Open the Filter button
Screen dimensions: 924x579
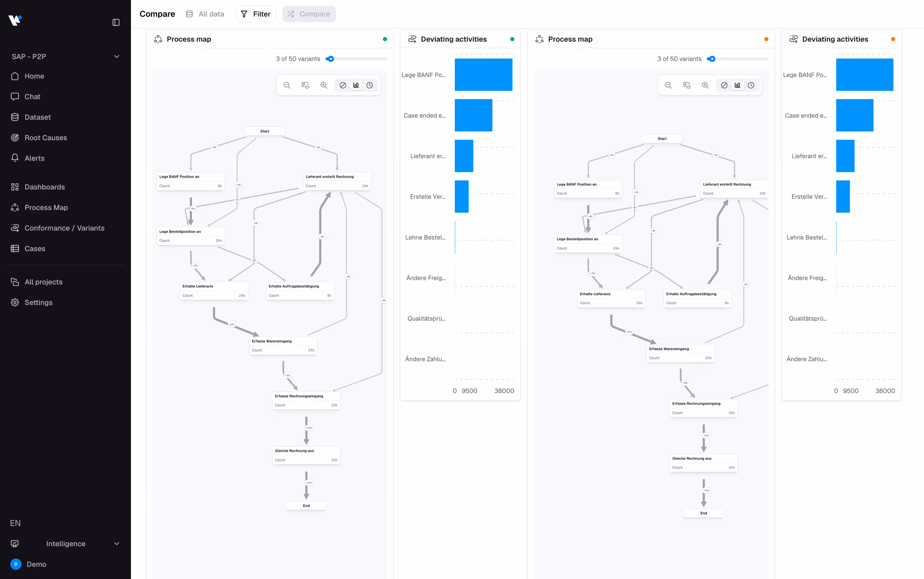(x=256, y=14)
